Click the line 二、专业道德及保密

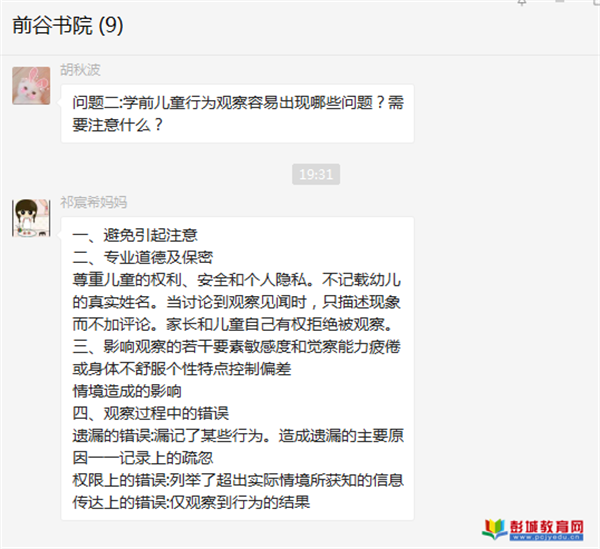143,257
